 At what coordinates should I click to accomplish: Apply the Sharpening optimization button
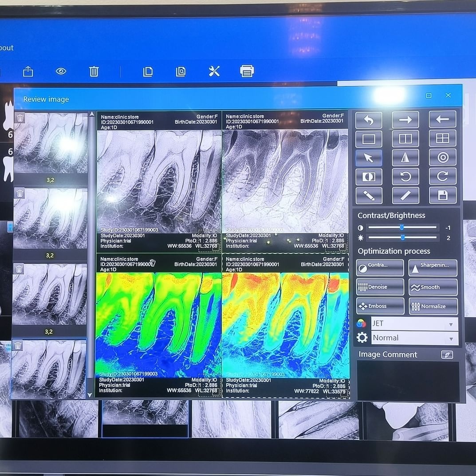433,268
